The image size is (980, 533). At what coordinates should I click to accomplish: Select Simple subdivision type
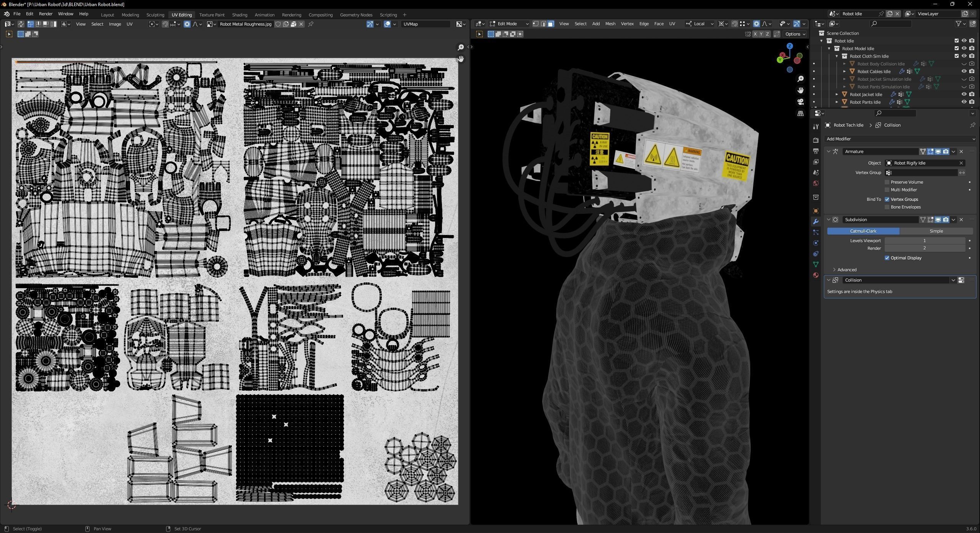click(x=936, y=231)
